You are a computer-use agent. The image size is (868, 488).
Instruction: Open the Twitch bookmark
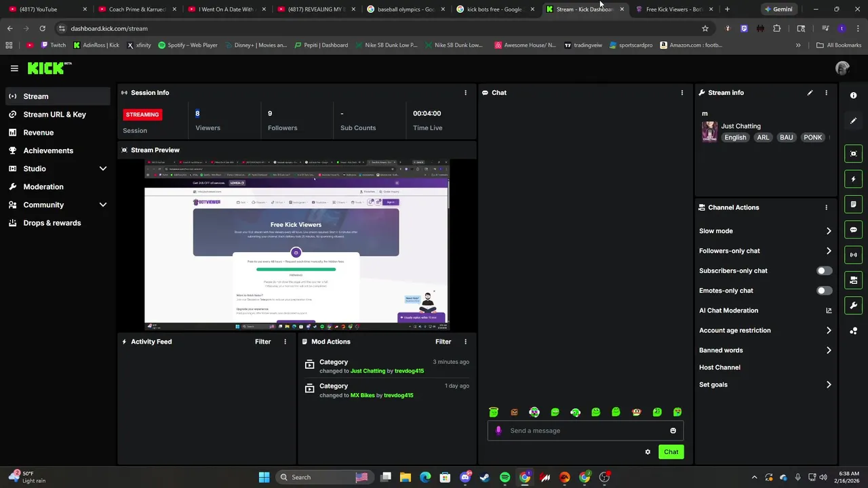pos(53,45)
